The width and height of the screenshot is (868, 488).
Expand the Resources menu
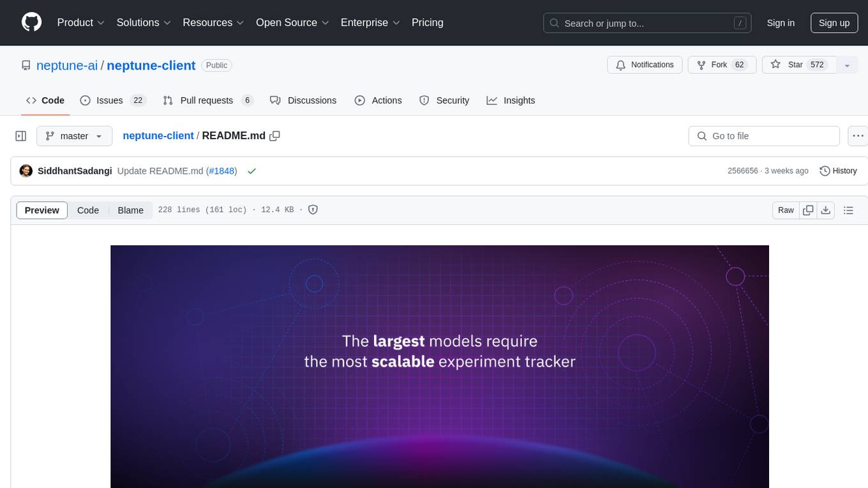coord(213,22)
